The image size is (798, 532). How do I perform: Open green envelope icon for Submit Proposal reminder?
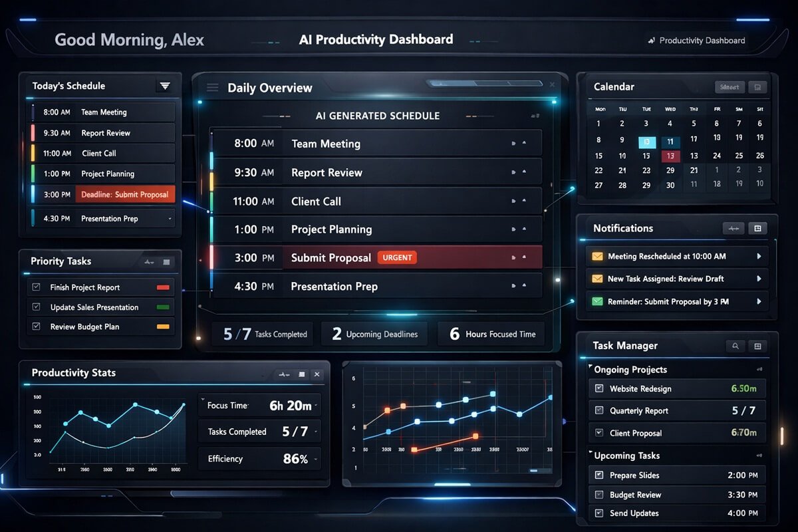coord(597,301)
